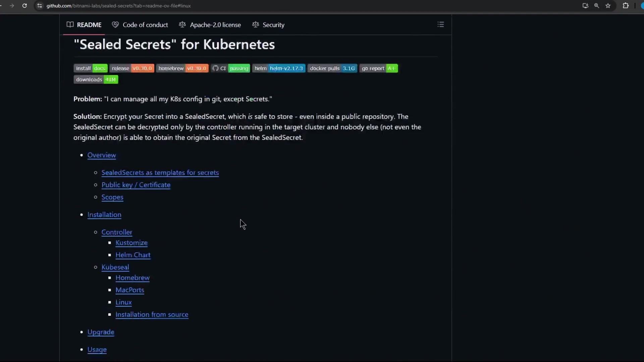Open the Controller link
644x362 pixels.
[117, 232]
